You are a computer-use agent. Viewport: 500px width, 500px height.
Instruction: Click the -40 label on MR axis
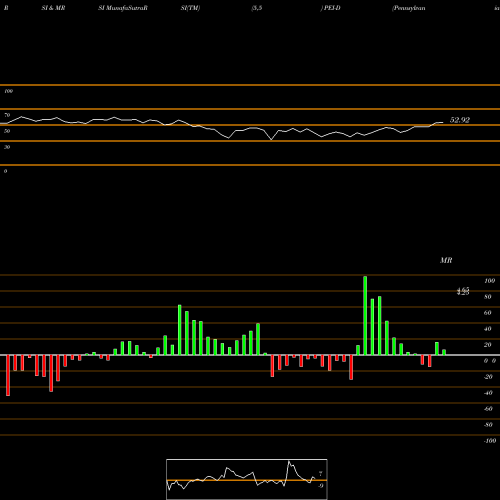tap(488, 393)
